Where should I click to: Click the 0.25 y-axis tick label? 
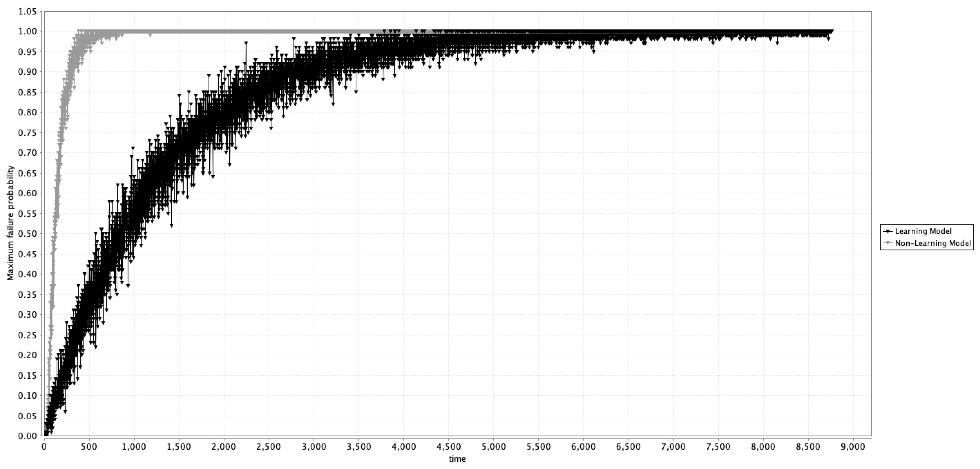[27, 335]
